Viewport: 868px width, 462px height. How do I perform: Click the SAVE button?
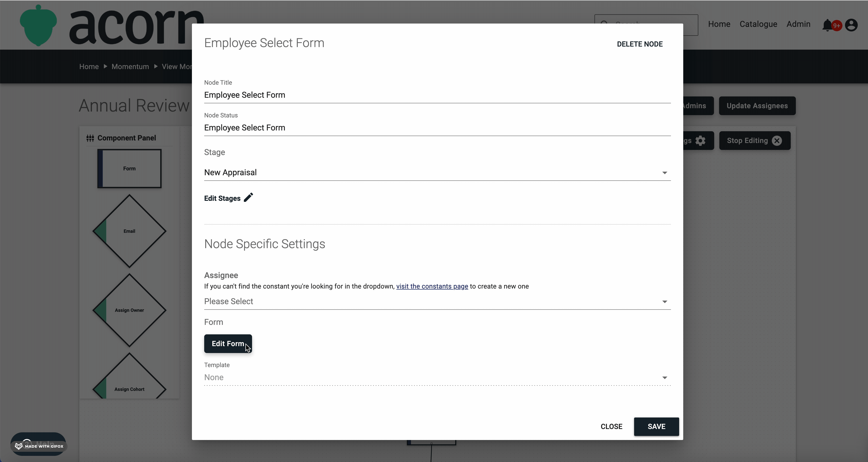click(656, 427)
